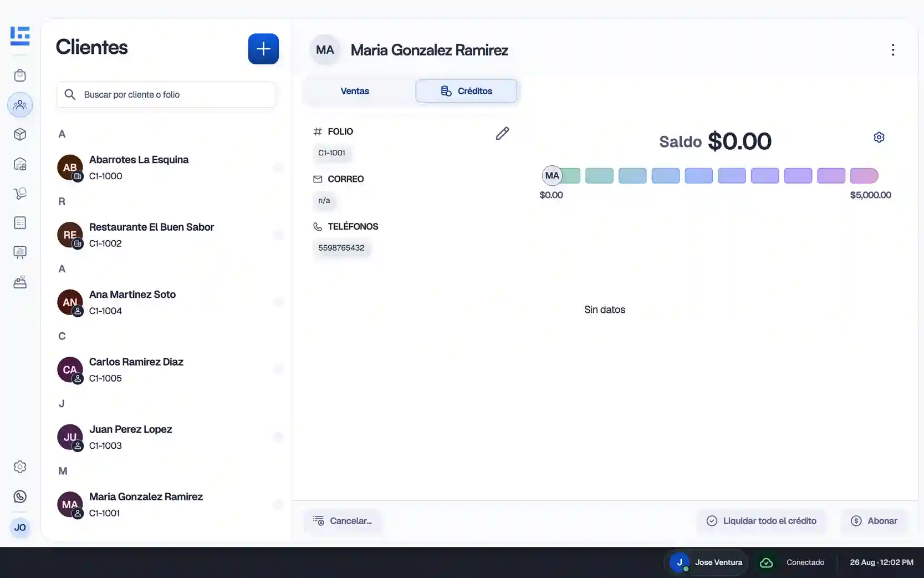The width and height of the screenshot is (924, 578).
Task: Open the shopping bag sales section
Action: coord(20,75)
